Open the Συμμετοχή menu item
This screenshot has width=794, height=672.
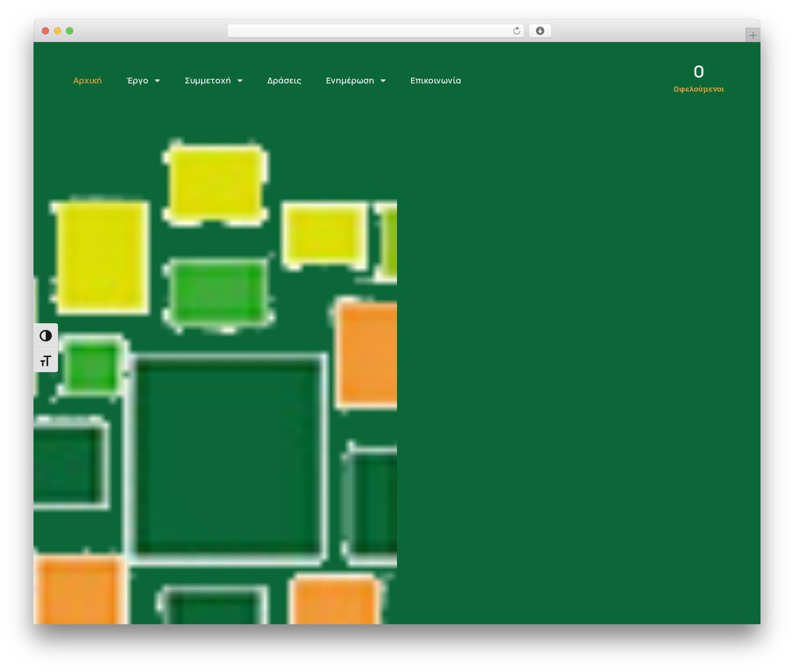(x=207, y=81)
